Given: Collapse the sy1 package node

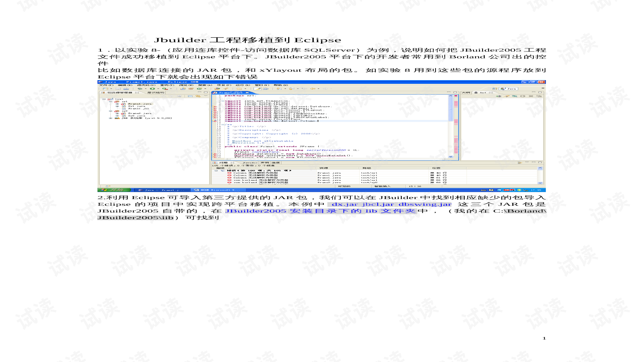Looking at the screenshot, I should click(x=110, y=102).
